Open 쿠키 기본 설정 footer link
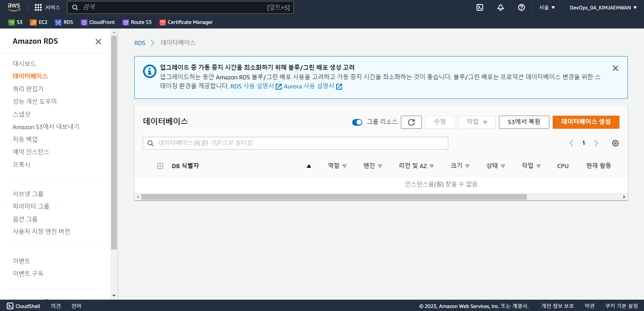This screenshot has width=644, height=311. pos(622,306)
